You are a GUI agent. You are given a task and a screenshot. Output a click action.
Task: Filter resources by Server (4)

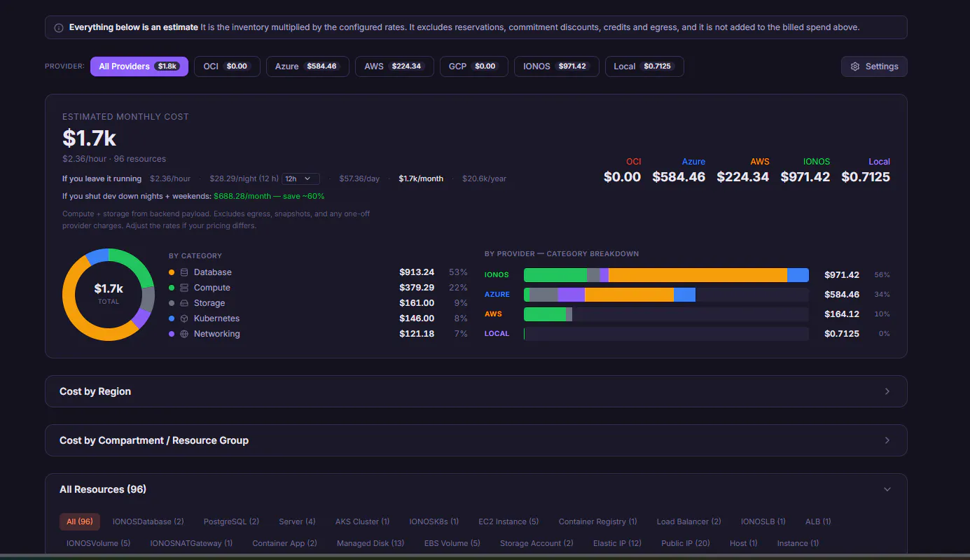point(298,521)
